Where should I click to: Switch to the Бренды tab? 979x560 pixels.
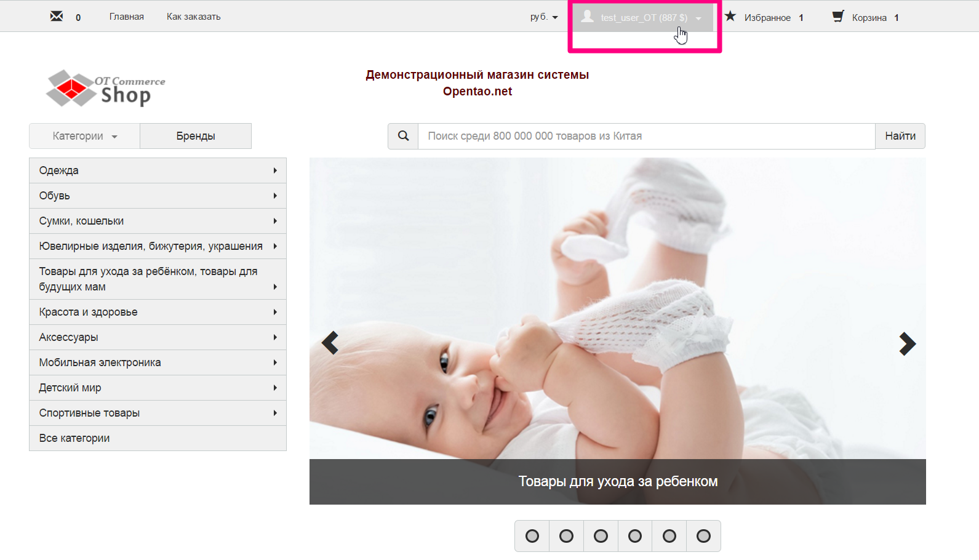click(196, 136)
